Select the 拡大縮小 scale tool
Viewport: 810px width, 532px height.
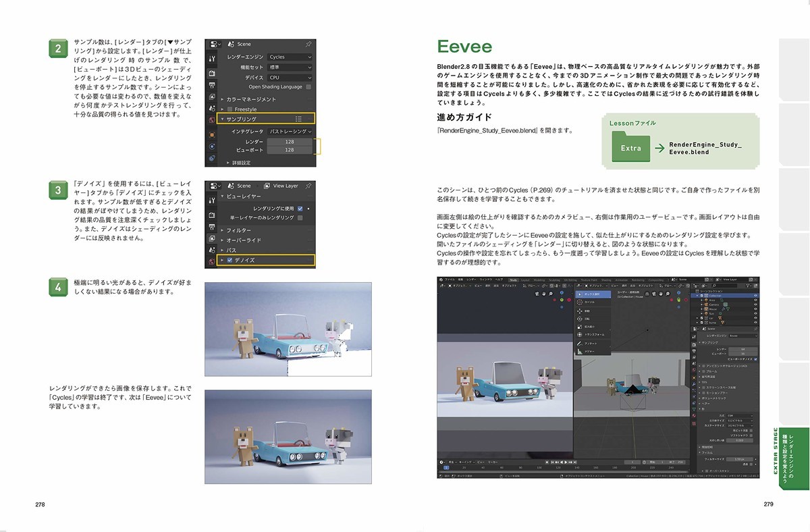click(593, 327)
